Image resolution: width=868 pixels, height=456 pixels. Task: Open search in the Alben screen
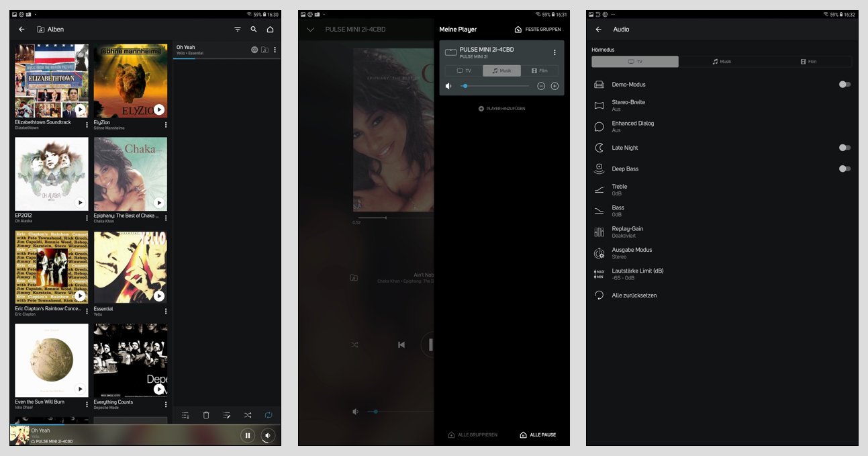click(x=254, y=30)
